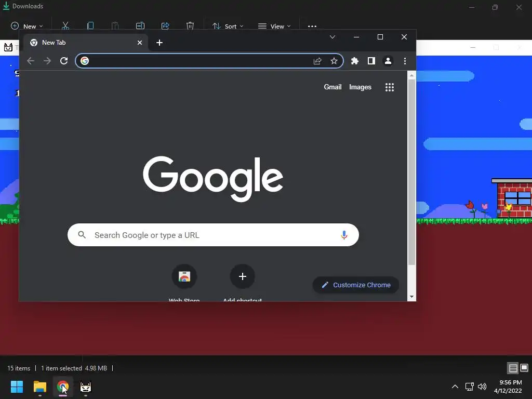The width and height of the screenshot is (532, 399).
Task: Open Chrome Extensions puzzle icon
Action: [354, 61]
